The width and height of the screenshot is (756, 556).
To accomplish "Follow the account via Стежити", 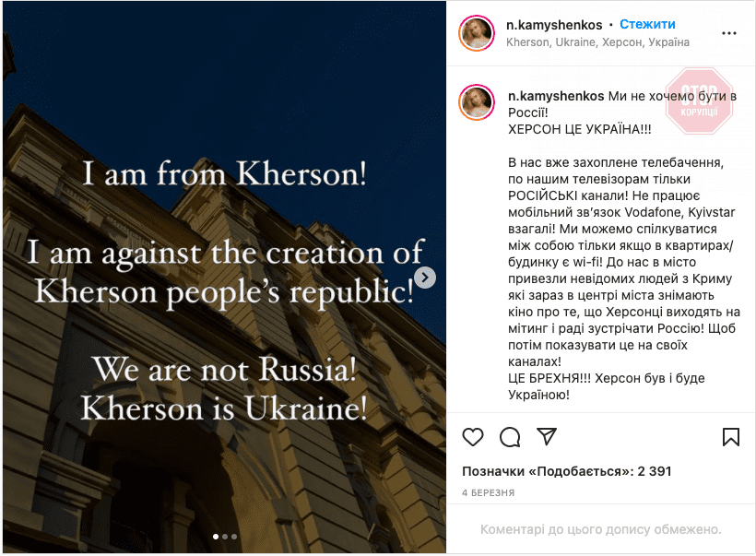I will point(647,25).
